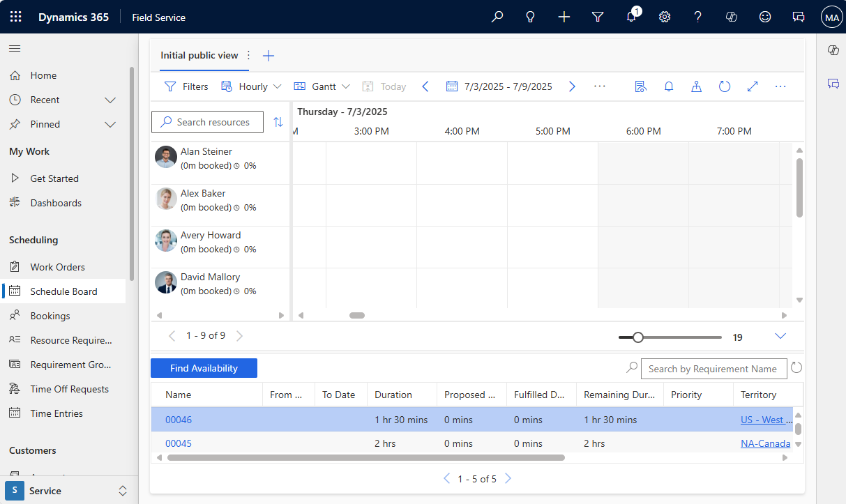Open Copilot from the top navigation
The image size is (846, 504).
(732, 16)
